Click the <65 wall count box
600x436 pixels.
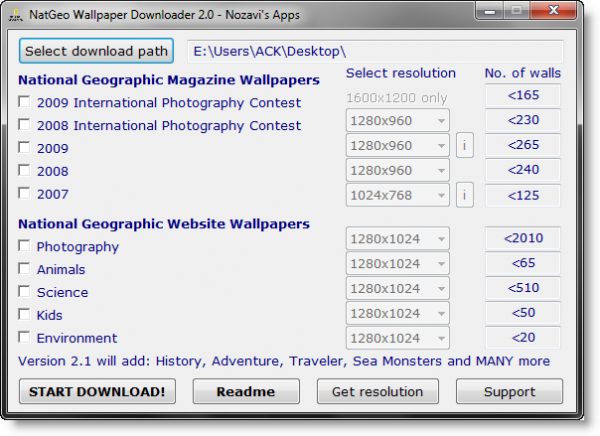coord(523,263)
